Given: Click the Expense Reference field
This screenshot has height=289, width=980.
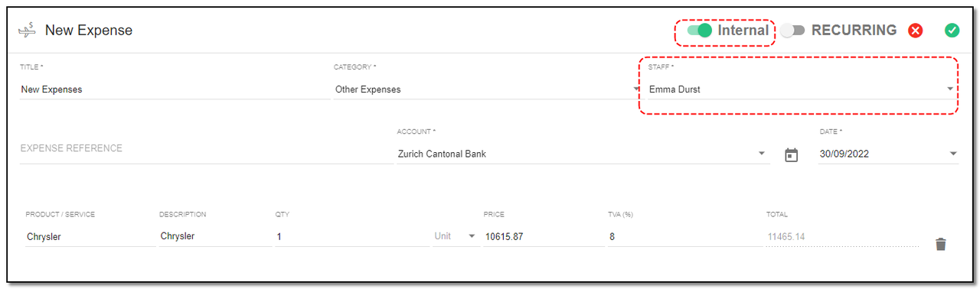Looking at the screenshot, I should [x=205, y=148].
